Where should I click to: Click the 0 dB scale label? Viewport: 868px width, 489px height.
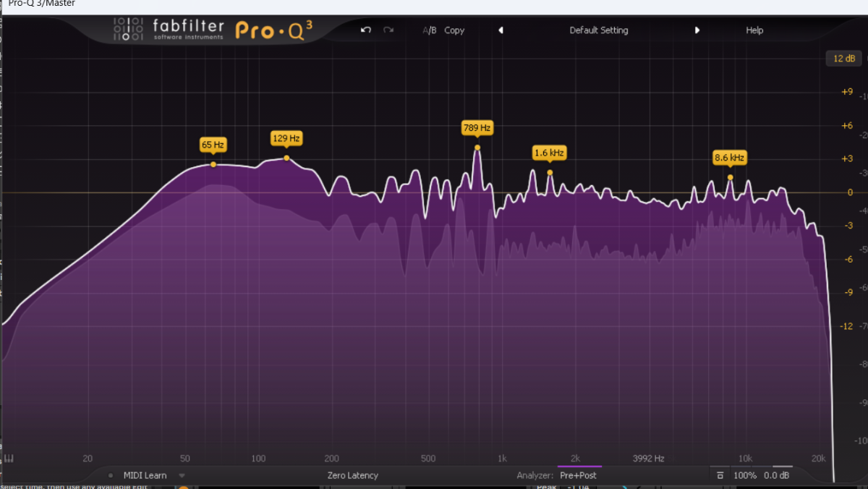click(850, 192)
